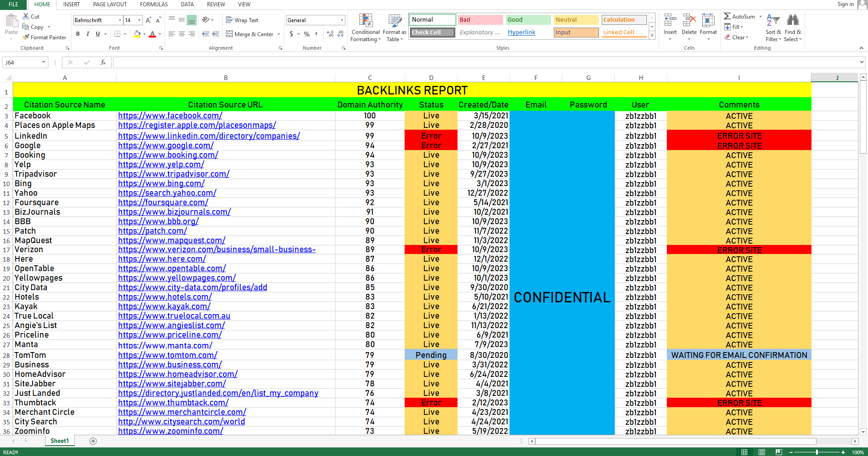Click the Sheet1 tab at the bottom
Viewport: 868px width, 456px height.
[59, 441]
